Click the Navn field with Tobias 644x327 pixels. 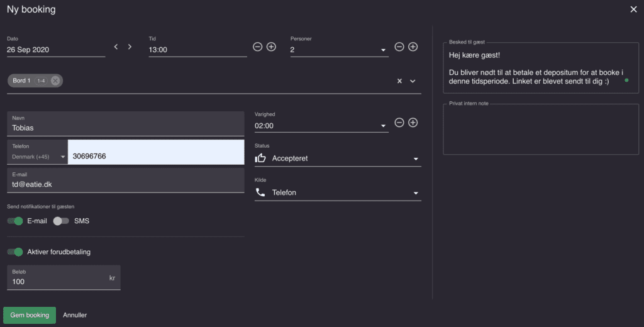click(x=126, y=124)
